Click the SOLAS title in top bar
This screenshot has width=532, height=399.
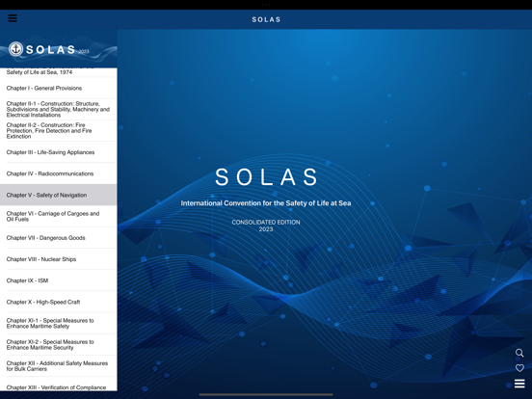point(266,19)
